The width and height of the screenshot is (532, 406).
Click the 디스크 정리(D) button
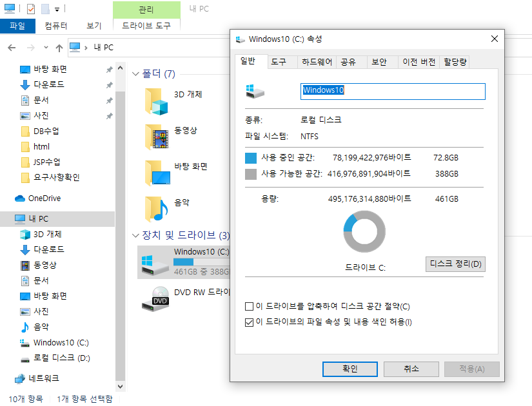(455, 264)
